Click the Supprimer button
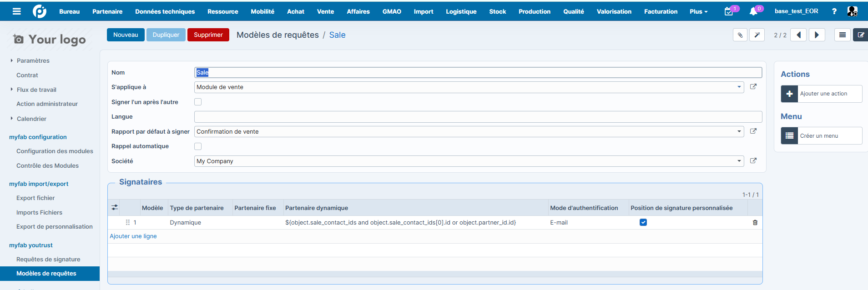868x290 pixels. pyautogui.click(x=208, y=35)
